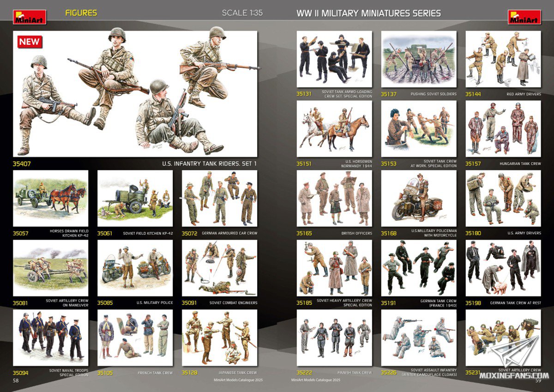Viewport: 554px width, 392px height.
Task: Open the Finnish Tank Crew thumbnail
Action: point(334,338)
